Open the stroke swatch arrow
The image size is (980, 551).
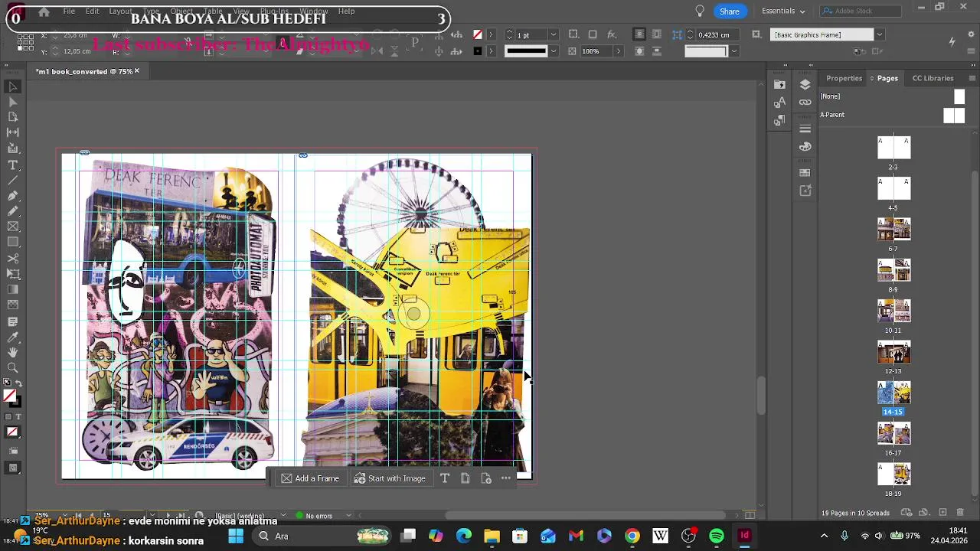491,51
